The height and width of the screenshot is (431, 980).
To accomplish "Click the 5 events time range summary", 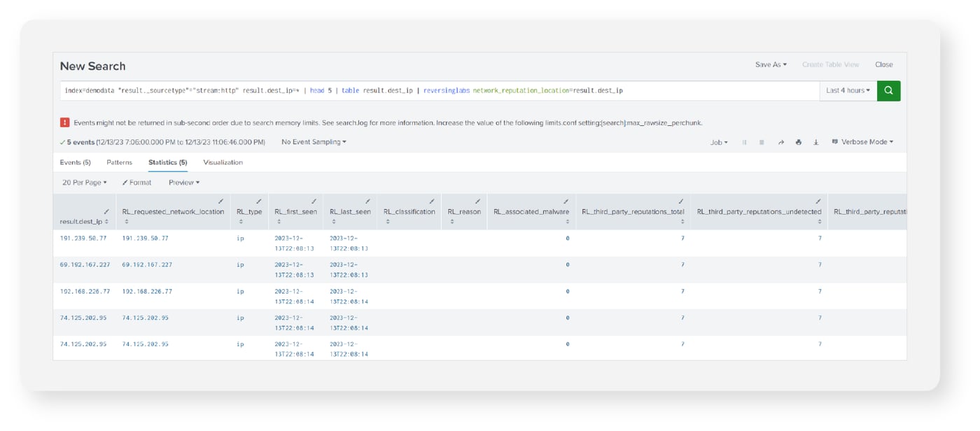I will (162, 142).
